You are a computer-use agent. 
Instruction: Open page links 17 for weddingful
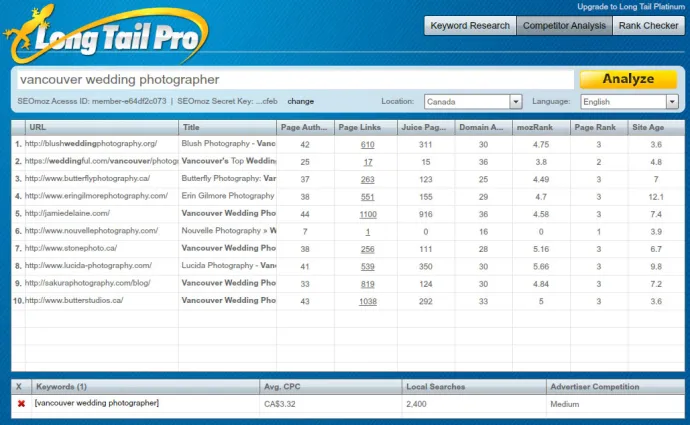(368, 162)
